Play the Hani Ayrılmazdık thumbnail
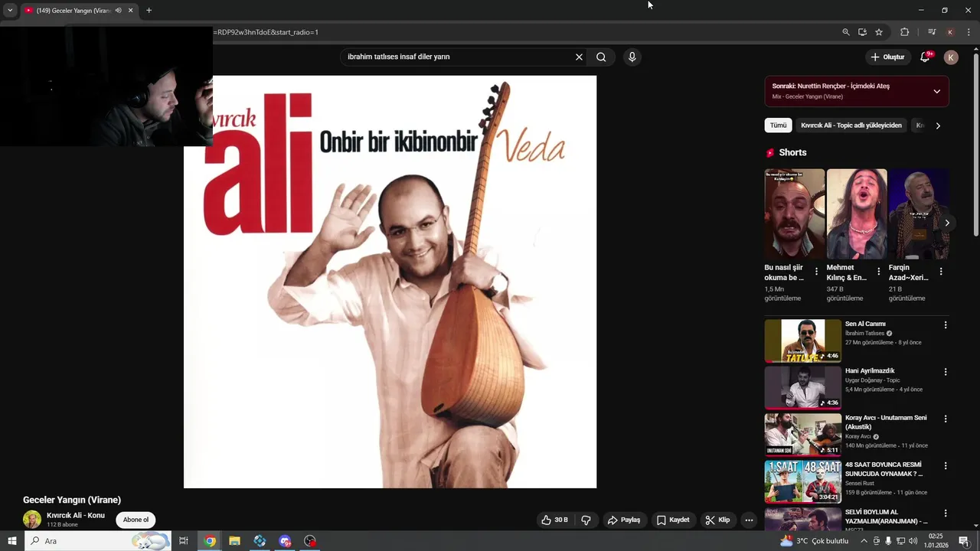 802,387
